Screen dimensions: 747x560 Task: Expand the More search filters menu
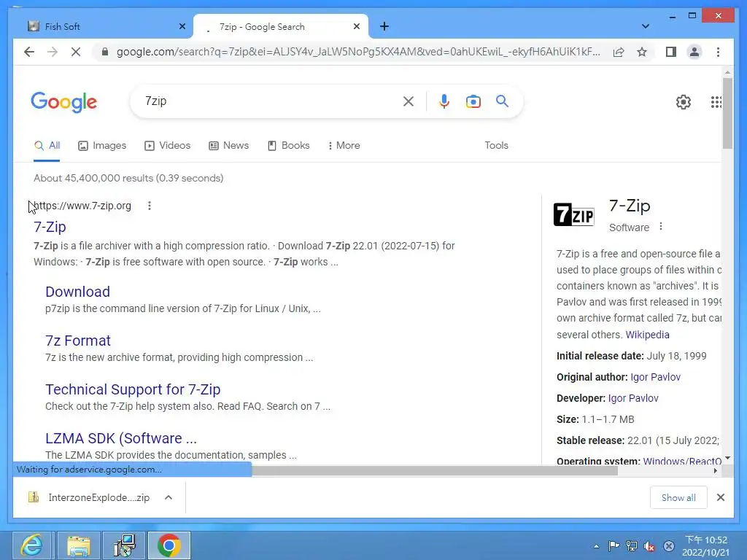344,146
